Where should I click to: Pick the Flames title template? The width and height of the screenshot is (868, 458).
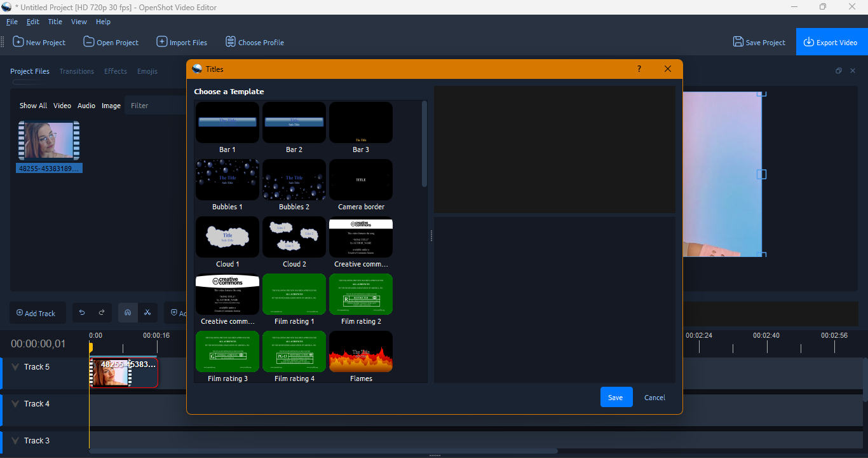coord(361,357)
